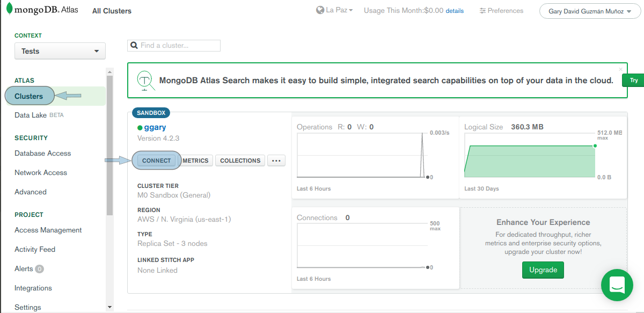Screen dimensions: 644x313
Task: Open the Intercom chat bubble icon
Action: click(x=617, y=285)
